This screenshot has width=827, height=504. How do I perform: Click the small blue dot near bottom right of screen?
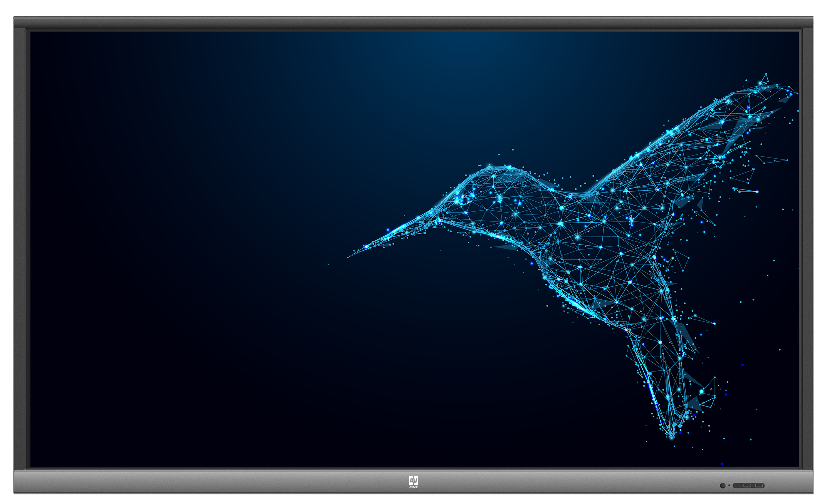pos(722,464)
